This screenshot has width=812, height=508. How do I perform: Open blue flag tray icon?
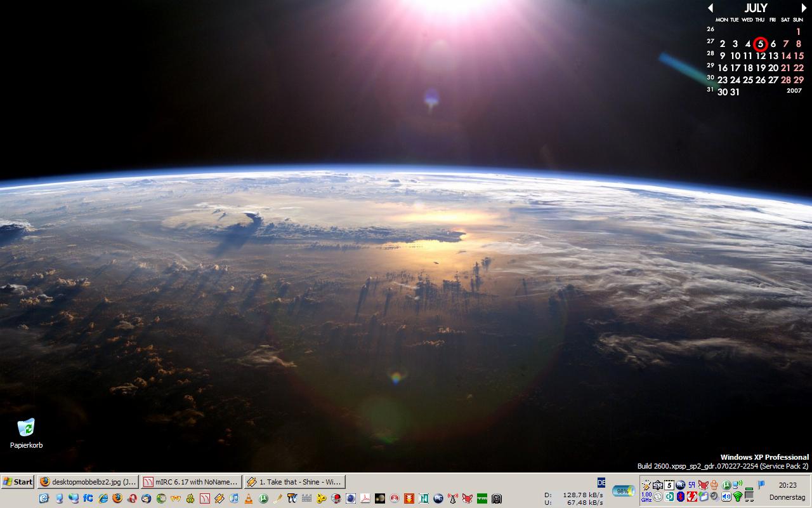[x=761, y=485]
